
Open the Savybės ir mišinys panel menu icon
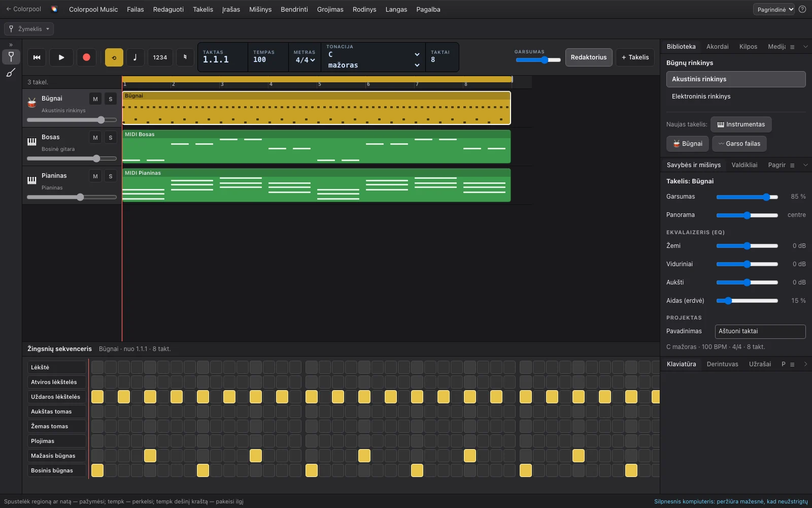(x=792, y=165)
